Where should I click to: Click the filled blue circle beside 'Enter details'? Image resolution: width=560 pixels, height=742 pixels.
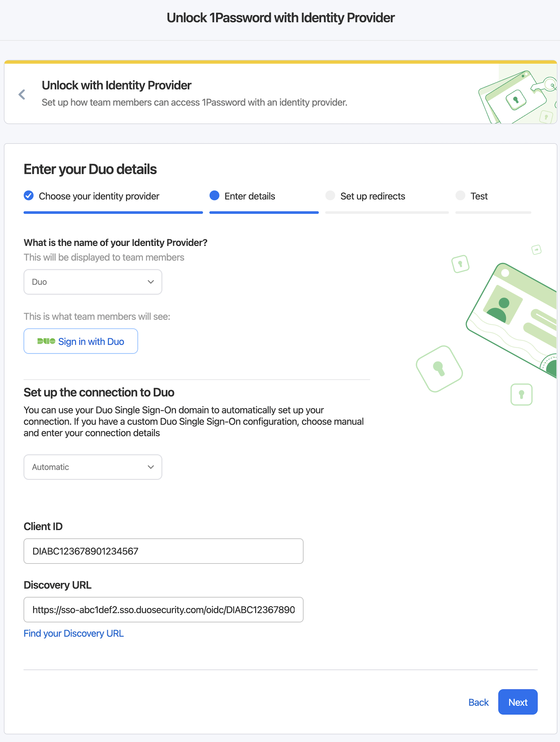tap(214, 195)
